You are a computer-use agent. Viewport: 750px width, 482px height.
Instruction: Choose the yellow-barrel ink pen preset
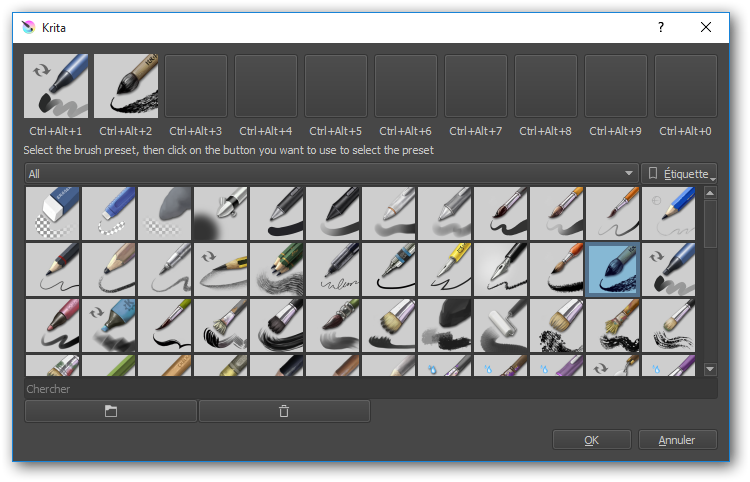445,269
